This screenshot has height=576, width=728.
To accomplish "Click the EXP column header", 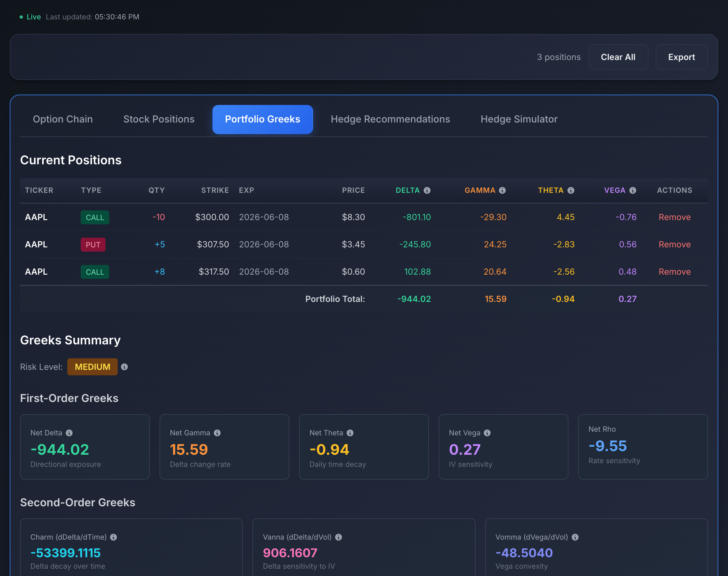I will click(247, 190).
